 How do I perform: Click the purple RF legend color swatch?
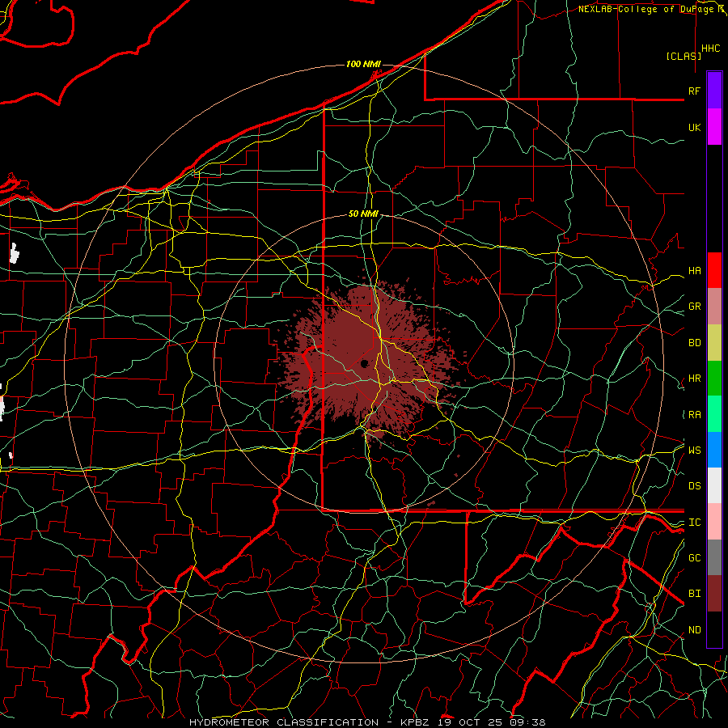714,91
